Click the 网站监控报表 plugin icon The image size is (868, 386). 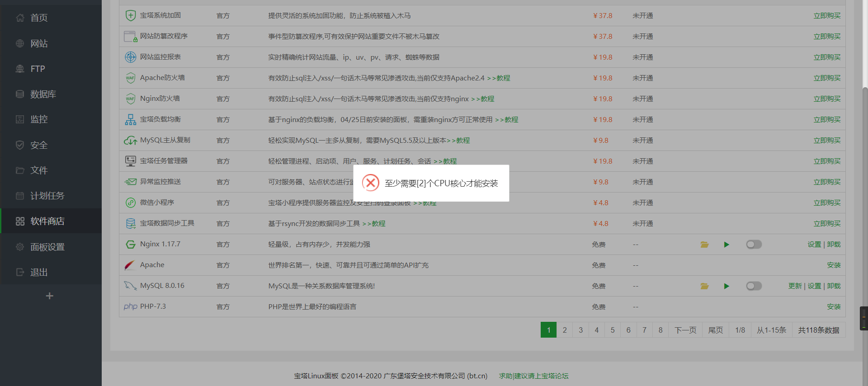130,57
